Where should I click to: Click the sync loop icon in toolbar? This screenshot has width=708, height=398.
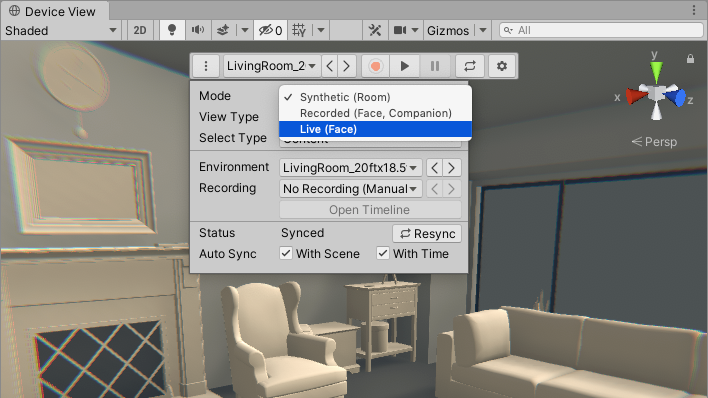[470, 66]
